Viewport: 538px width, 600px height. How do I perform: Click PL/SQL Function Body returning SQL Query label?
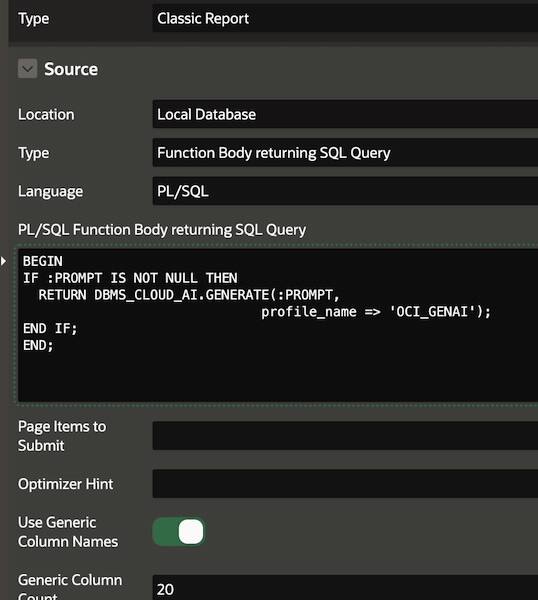pyautogui.click(x=162, y=230)
